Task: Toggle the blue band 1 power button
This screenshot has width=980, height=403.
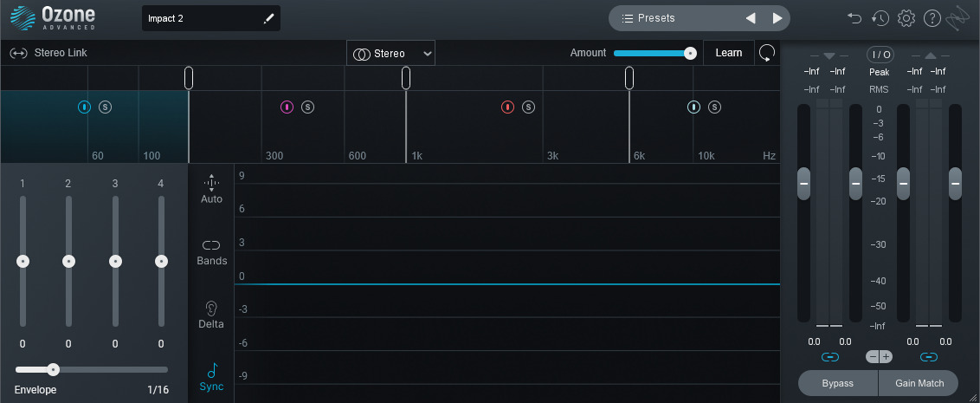Action: pos(84,107)
